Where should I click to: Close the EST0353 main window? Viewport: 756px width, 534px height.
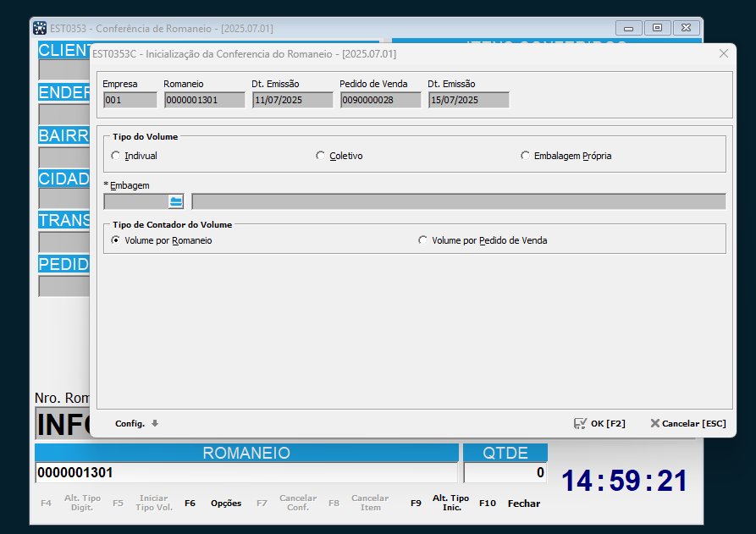click(686, 28)
